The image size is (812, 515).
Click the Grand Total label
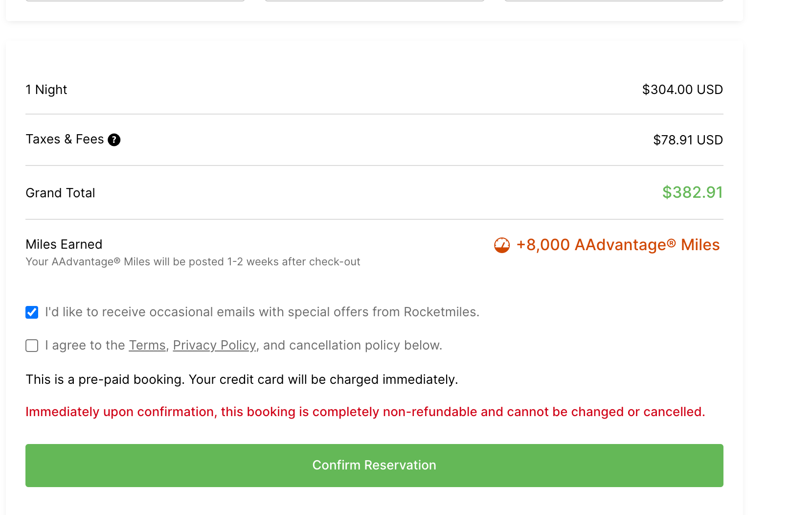[x=60, y=193]
